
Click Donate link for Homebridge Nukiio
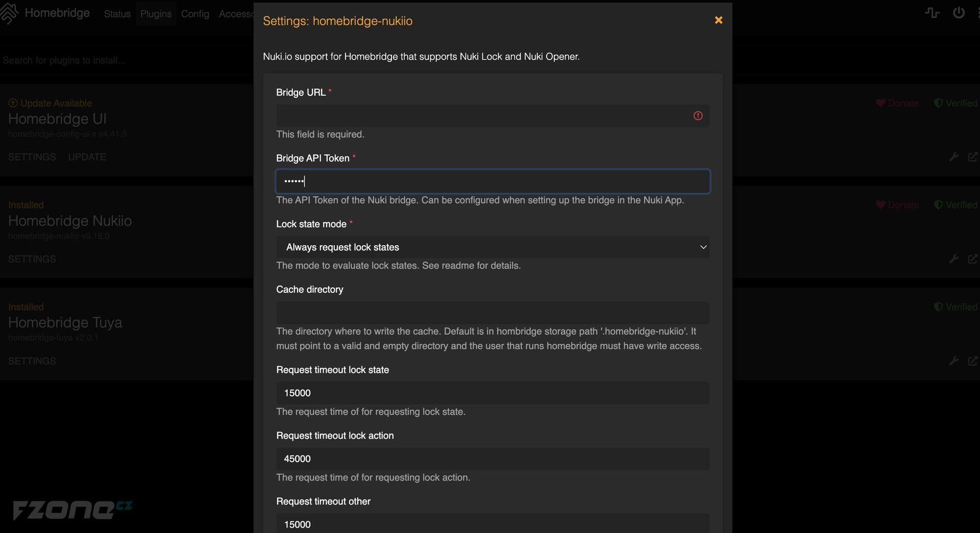[897, 205]
